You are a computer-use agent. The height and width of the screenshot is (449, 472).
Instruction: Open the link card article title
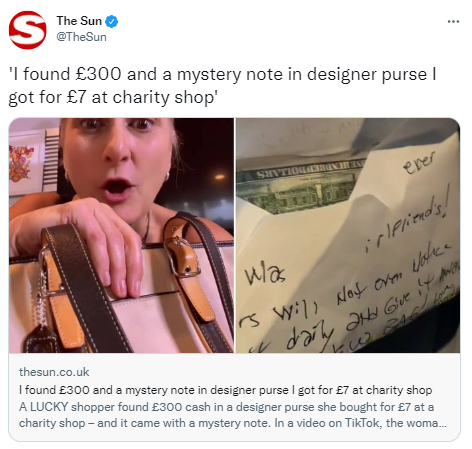pyautogui.click(x=226, y=390)
